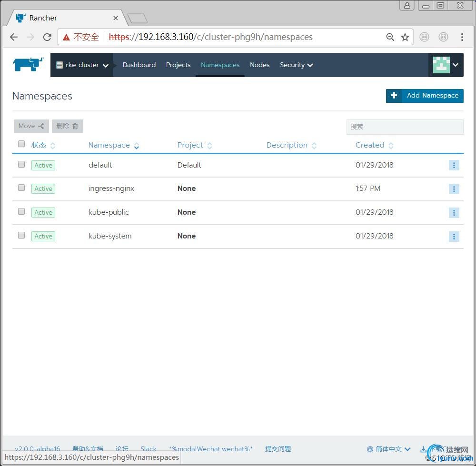The width and height of the screenshot is (476, 466).
Task: Click the user avatar image
Action: tap(441, 65)
